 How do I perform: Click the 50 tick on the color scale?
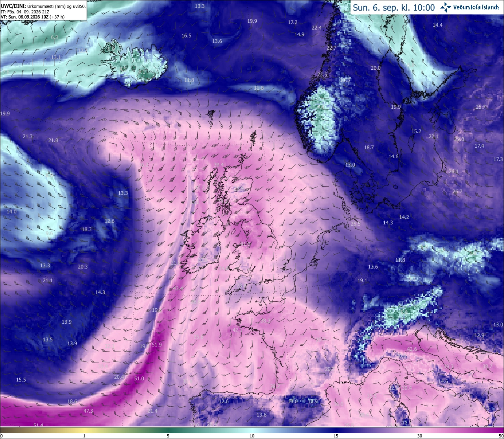(x=501, y=436)
